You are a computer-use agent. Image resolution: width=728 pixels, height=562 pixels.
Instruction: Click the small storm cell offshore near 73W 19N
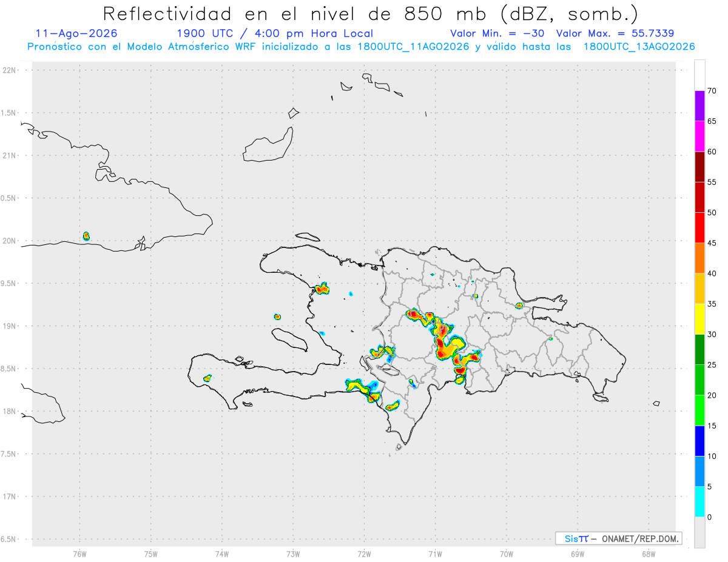pyautogui.click(x=277, y=316)
